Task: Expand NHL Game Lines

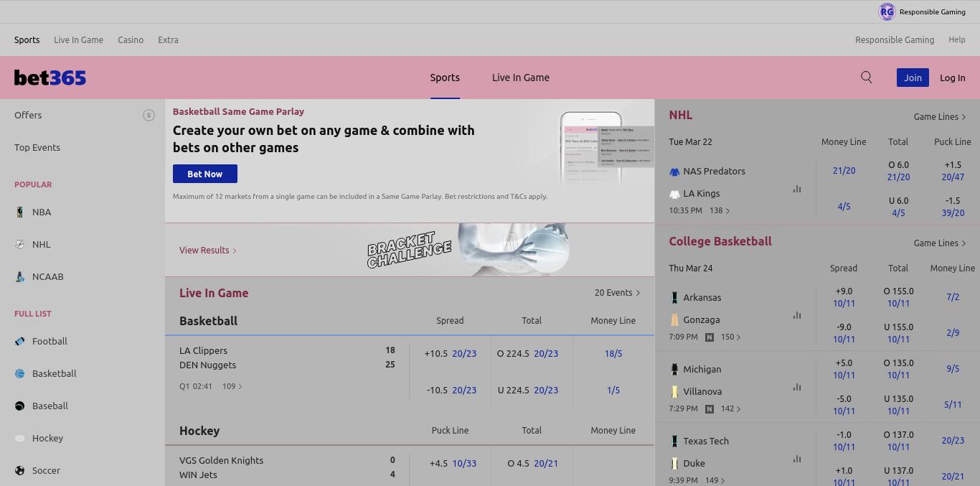Action: (940, 116)
